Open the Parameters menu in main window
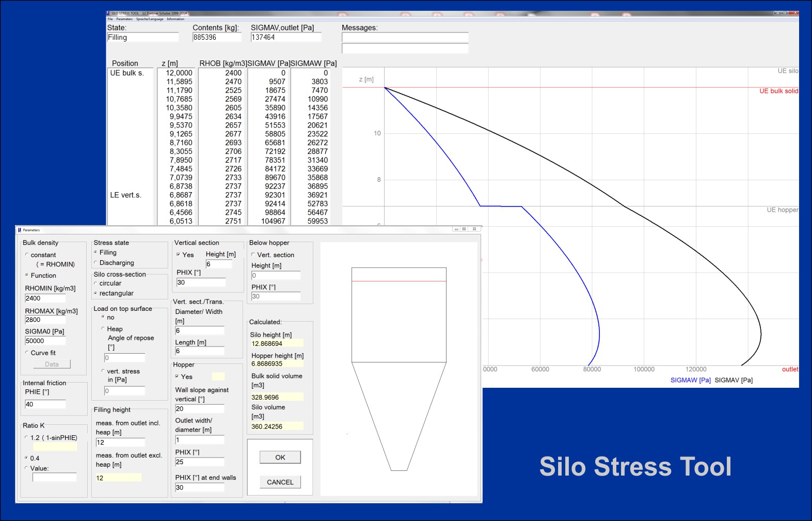This screenshot has width=812, height=521. click(124, 19)
